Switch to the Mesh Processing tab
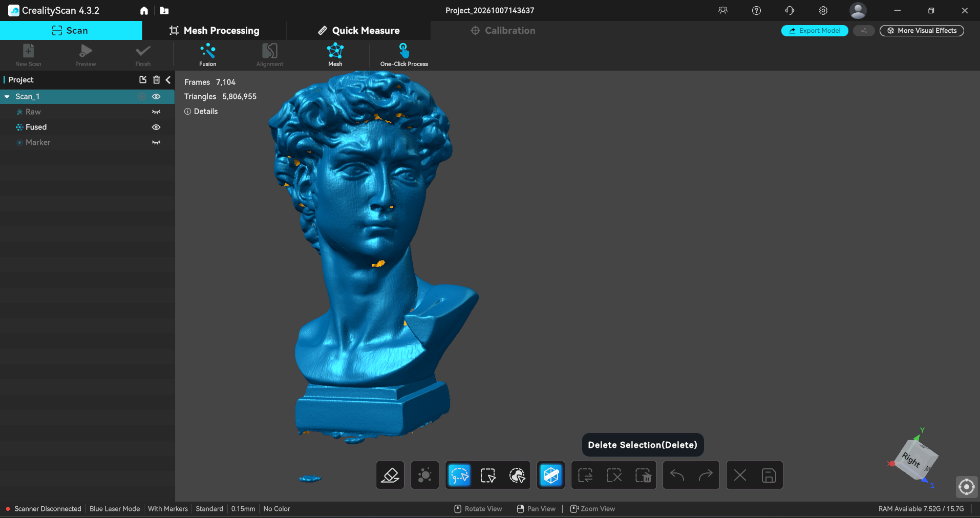Image resolution: width=980 pixels, height=518 pixels. pyautogui.click(x=215, y=31)
